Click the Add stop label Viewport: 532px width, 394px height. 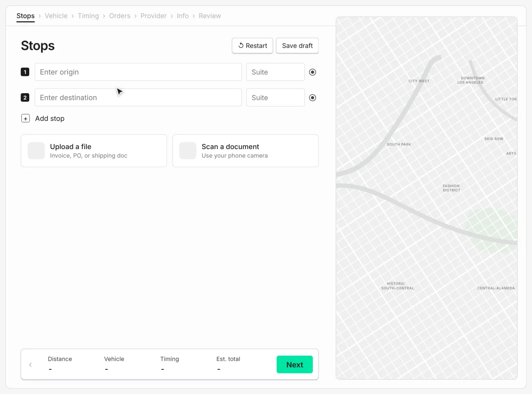click(50, 118)
